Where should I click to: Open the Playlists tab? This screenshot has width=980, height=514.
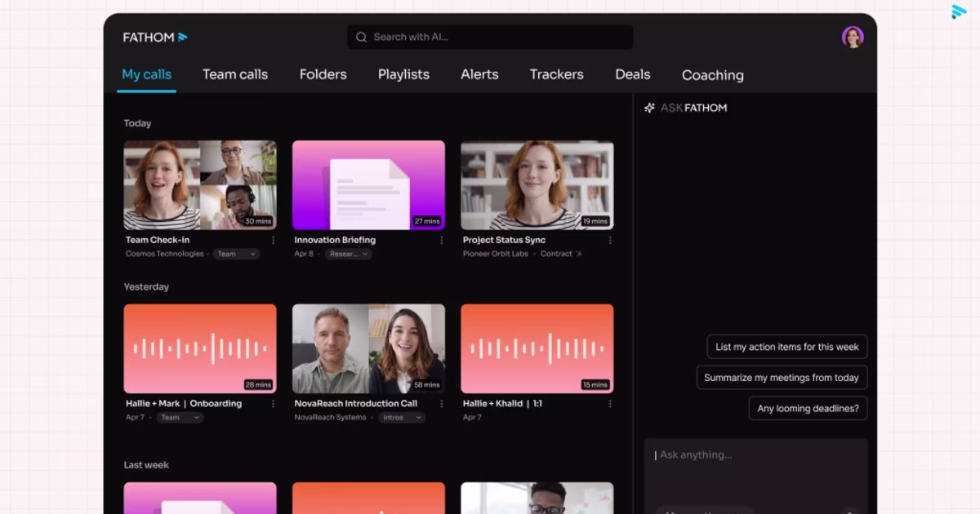click(403, 74)
